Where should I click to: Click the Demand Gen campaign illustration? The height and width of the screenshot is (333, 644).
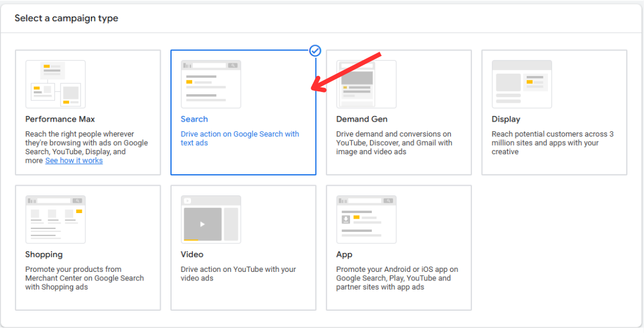pyautogui.click(x=367, y=84)
